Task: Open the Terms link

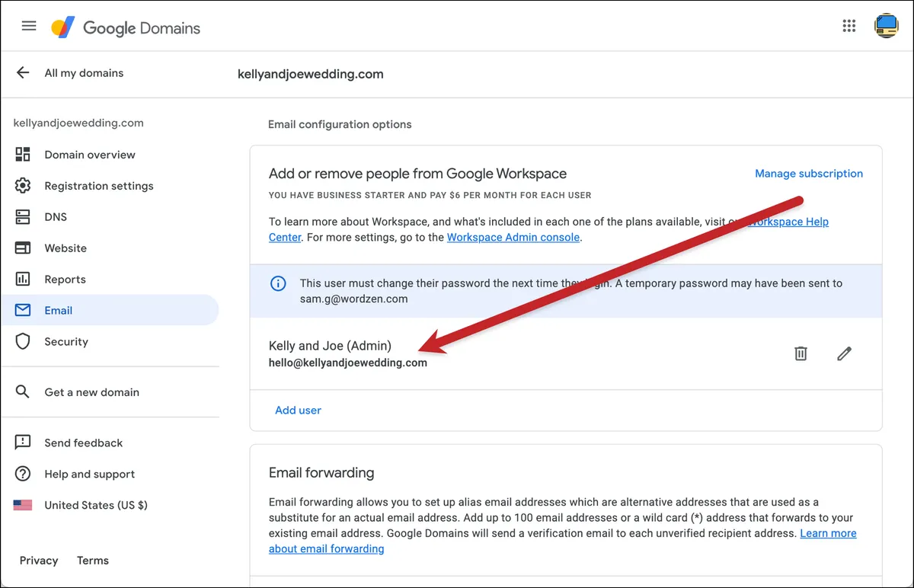Action: tap(93, 561)
